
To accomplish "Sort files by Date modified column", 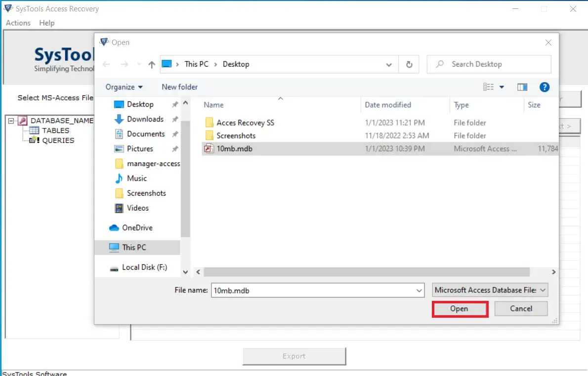I will coord(388,105).
